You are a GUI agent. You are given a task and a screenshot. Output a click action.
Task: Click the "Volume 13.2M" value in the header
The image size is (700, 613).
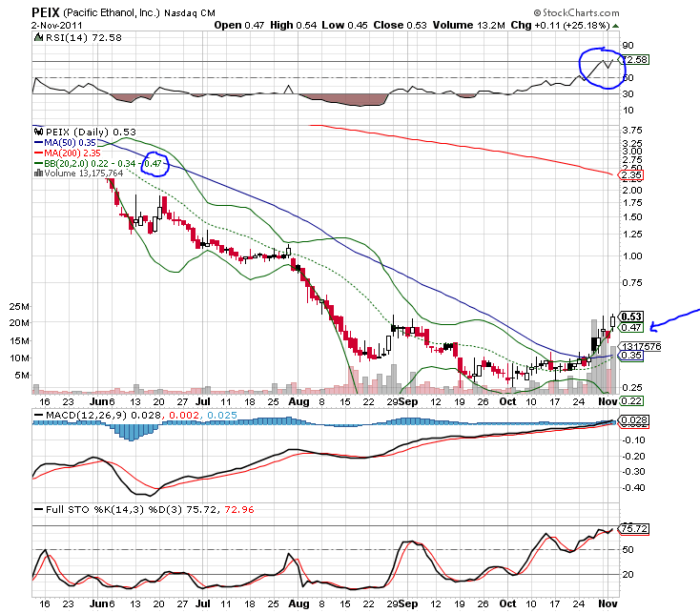point(468,25)
